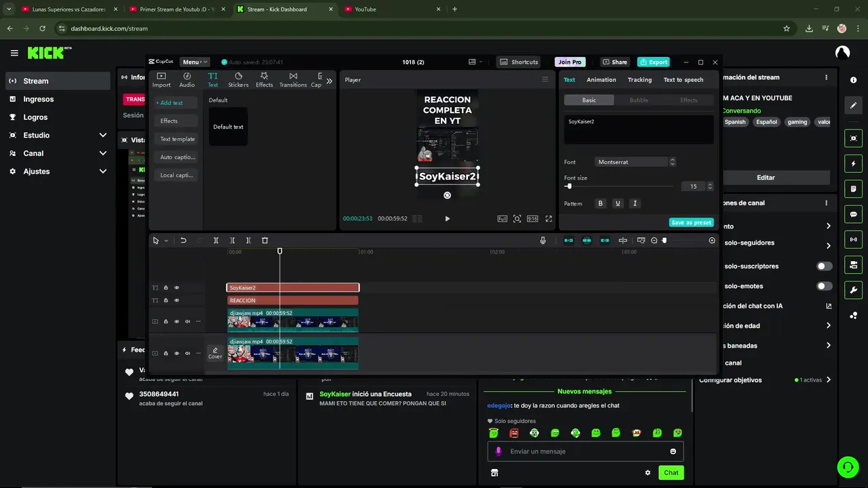Switch to the Tracking tab
This screenshot has height=488, width=868.
(639, 80)
